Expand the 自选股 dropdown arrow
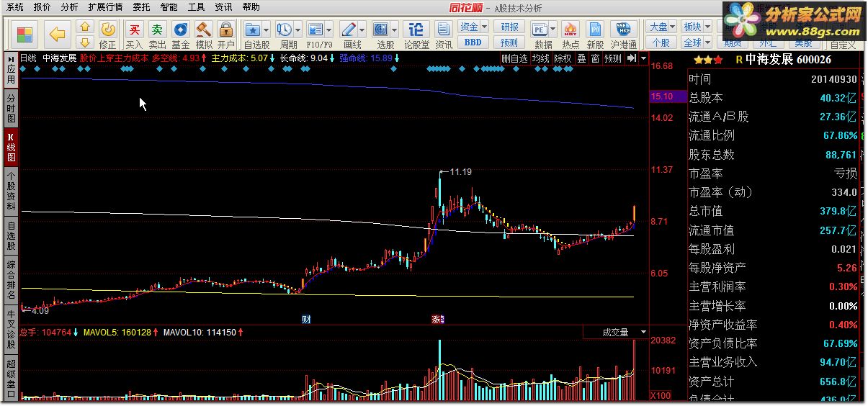This screenshot has height=406, width=868. [267, 30]
